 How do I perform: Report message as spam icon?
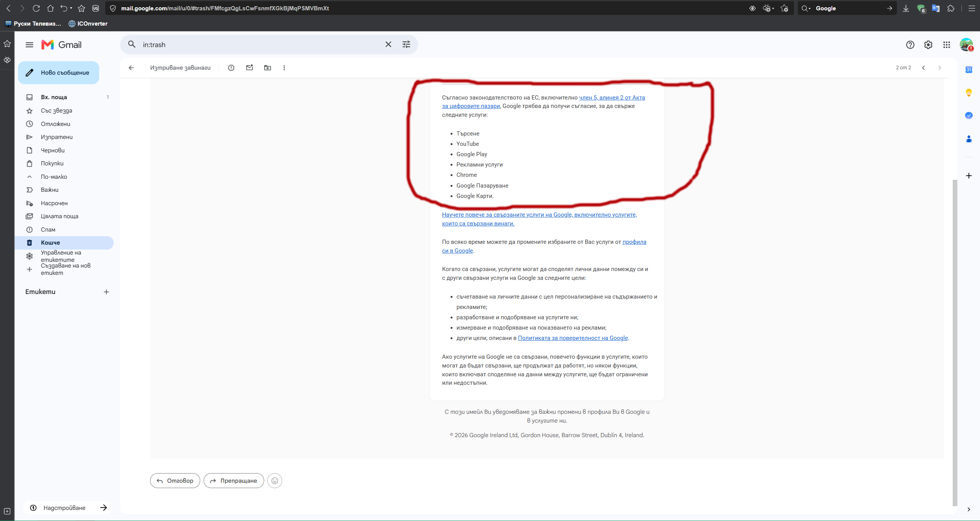click(x=231, y=68)
